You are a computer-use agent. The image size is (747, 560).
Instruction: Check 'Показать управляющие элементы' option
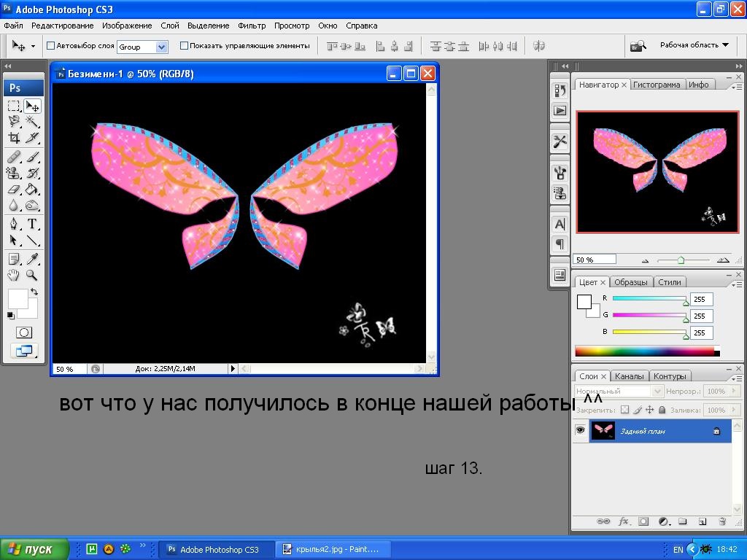coord(184,46)
